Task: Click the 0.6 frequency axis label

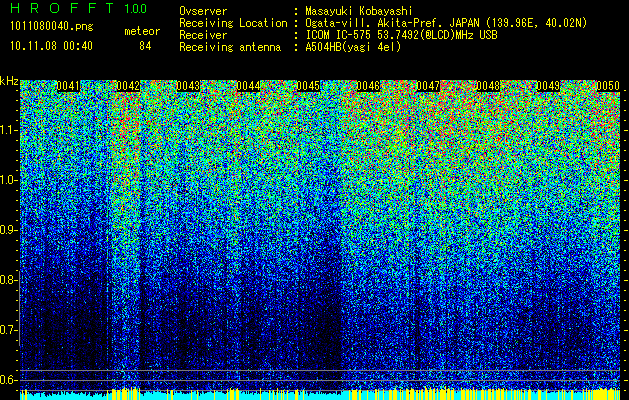Action: [8, 380]
